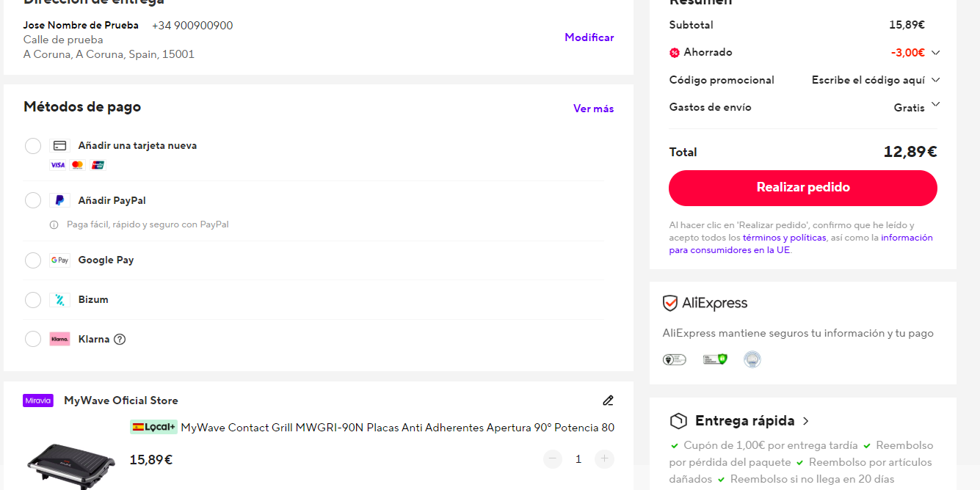Expand the Gastos de envío chevron
Screen dimensions: 980x490
pyautogui.click(x=935, y=105)
